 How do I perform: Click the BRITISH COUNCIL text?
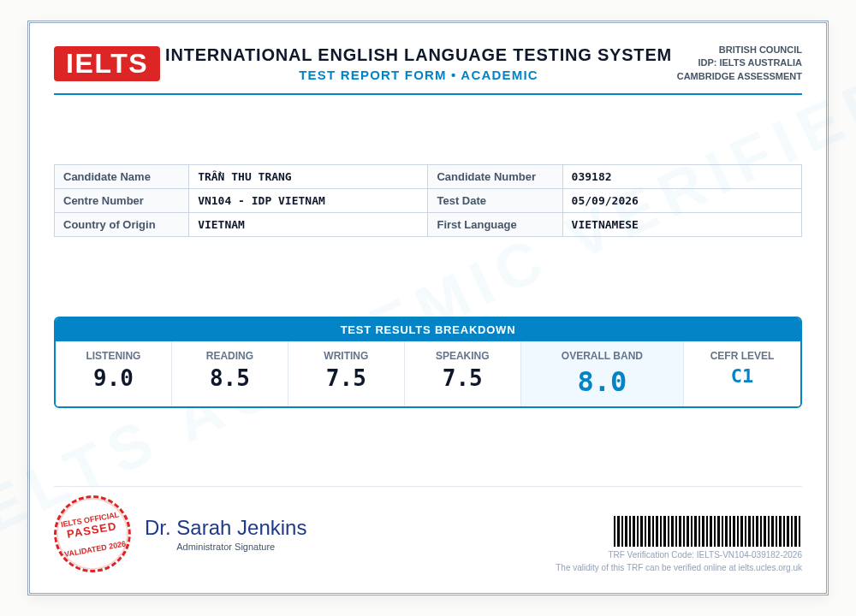click(760, 50)
